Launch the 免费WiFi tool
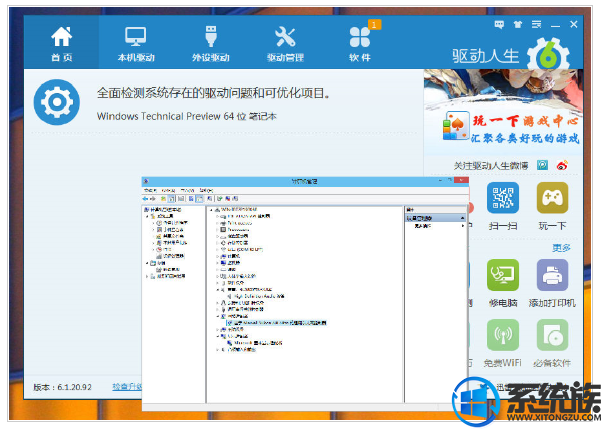The image size is (601, 430). coord(503,343)
